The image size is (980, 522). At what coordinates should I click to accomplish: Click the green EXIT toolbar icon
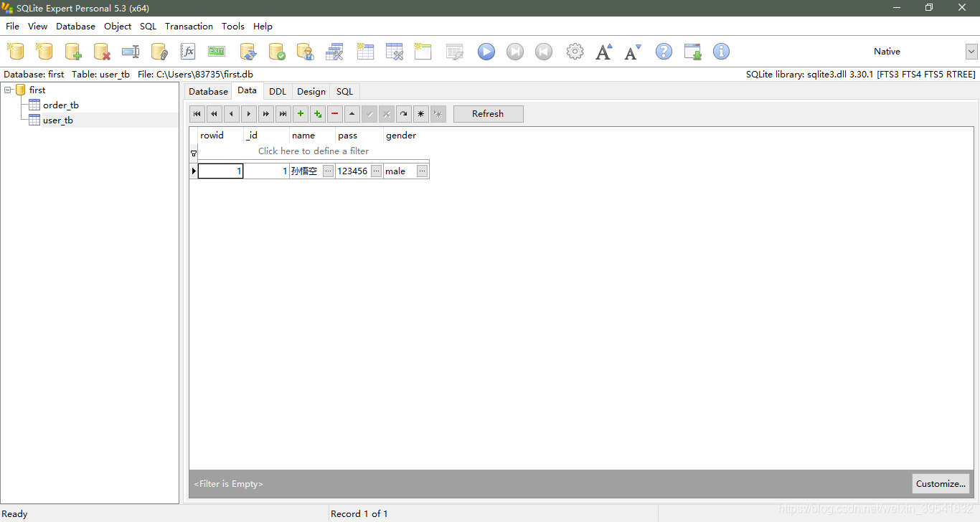coord(217,52)
